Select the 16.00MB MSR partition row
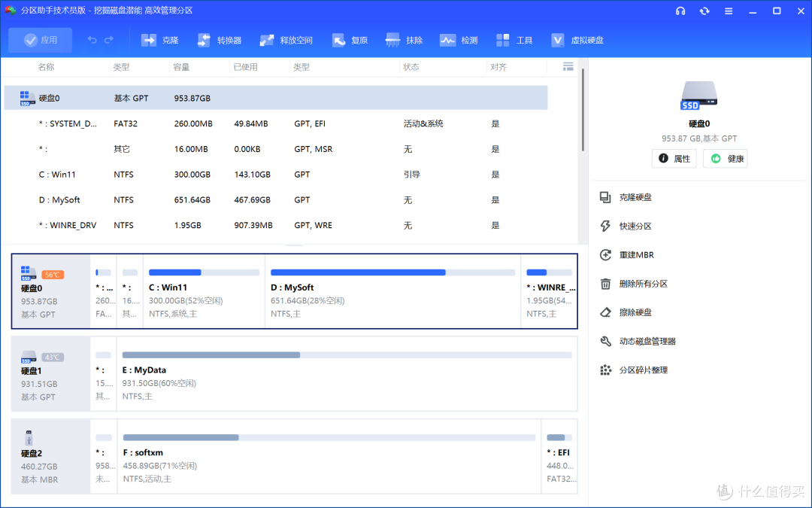Image resolution: width=812 pixels, height=508 pixels. [275, 149]
